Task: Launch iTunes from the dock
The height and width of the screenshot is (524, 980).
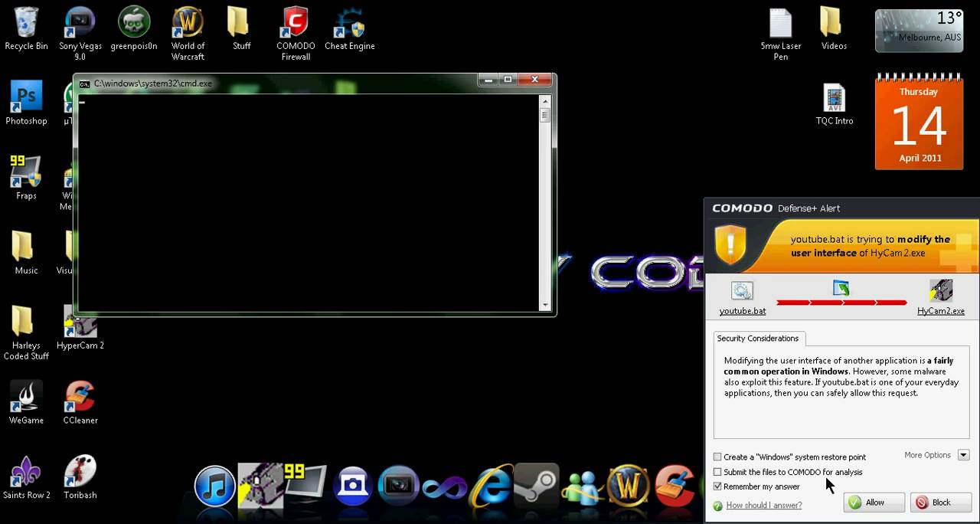Action: tap(214, 486)
